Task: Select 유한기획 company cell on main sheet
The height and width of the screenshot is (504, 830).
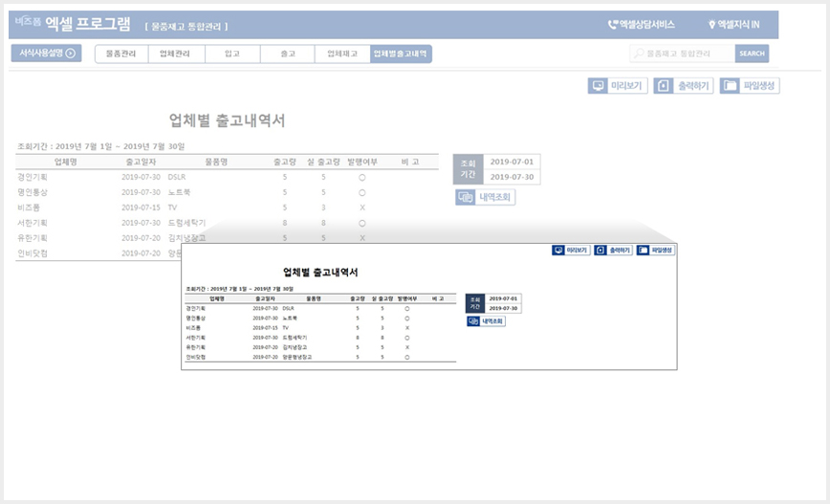Action: tap(33, 238)
